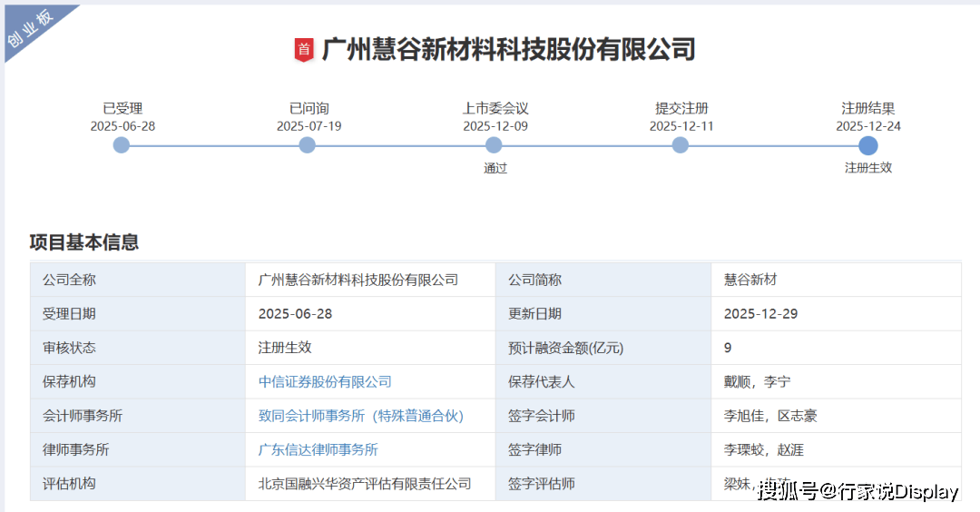Click the red 首 badge icon
Screen dimensions: 980x512
point(304,49)
